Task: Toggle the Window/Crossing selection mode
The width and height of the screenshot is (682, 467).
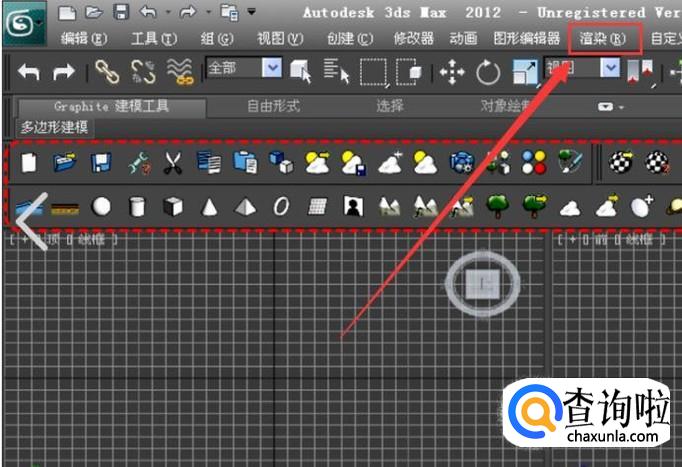Action: (408, 71)
